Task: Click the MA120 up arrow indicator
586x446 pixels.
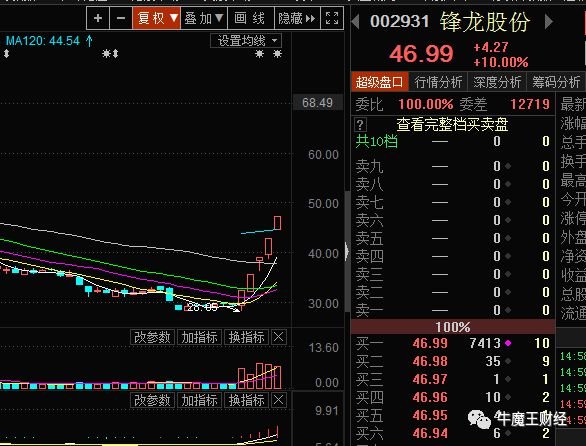Action: tap(89, 40)
